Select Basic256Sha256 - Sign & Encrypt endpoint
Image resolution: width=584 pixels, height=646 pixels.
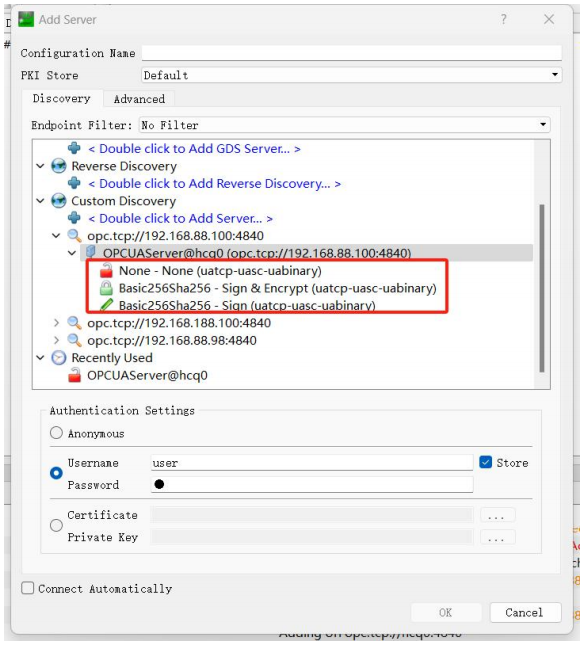coord(278,288)
